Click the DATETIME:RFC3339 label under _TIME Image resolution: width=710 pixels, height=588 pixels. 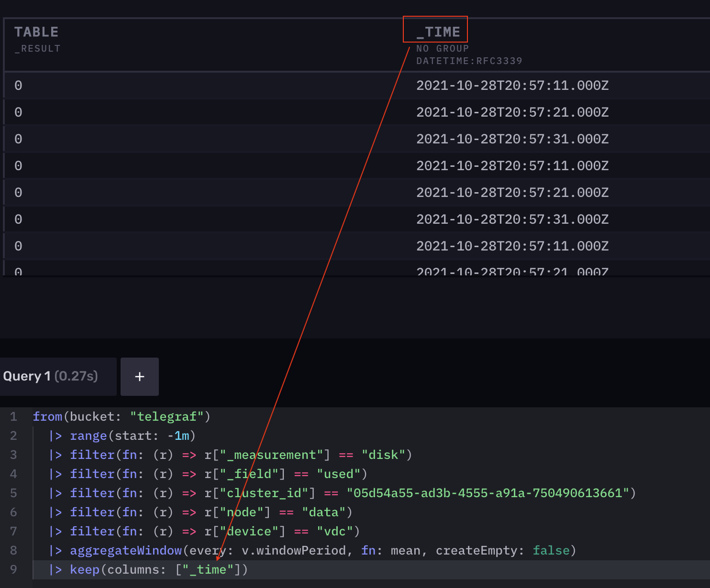pos(469,61)
